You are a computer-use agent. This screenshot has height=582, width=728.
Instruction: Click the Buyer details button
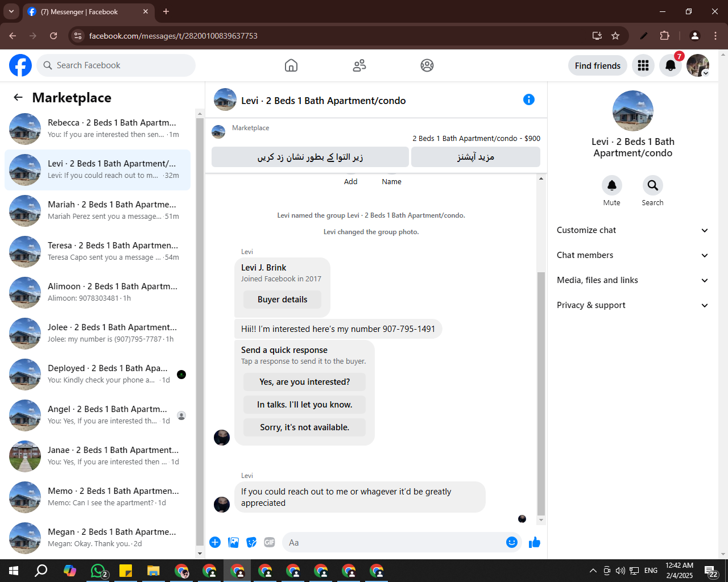282,300
